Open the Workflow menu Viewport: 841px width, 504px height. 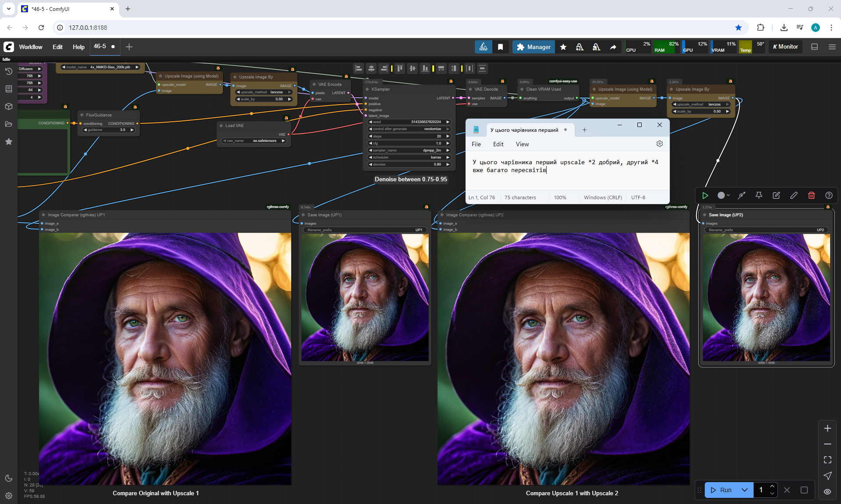[x=31, y=47]
